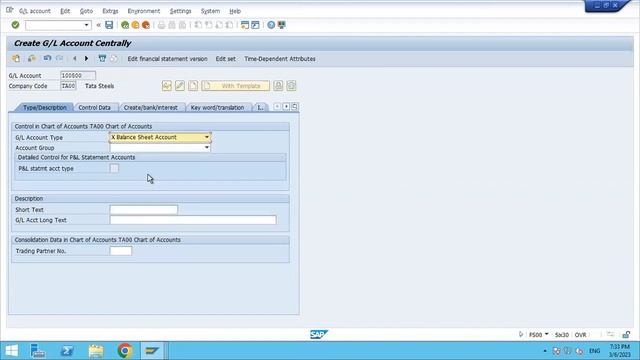Viewport: 640px width, 360px height.
Task: Open the Edit menu
Action: 65,11
